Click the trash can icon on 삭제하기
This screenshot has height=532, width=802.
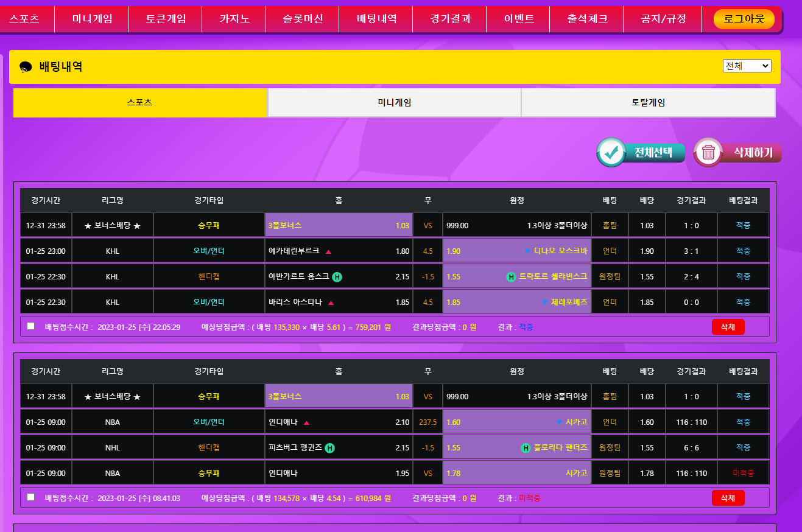[x=708, y=152]
